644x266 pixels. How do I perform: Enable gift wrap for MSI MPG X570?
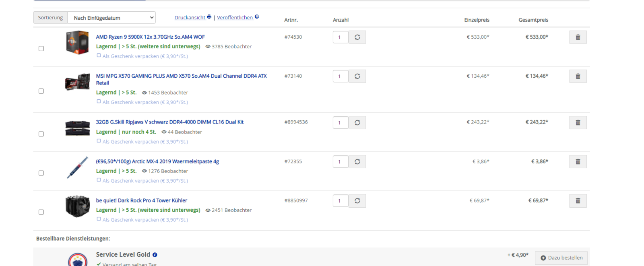click(99, 101)
